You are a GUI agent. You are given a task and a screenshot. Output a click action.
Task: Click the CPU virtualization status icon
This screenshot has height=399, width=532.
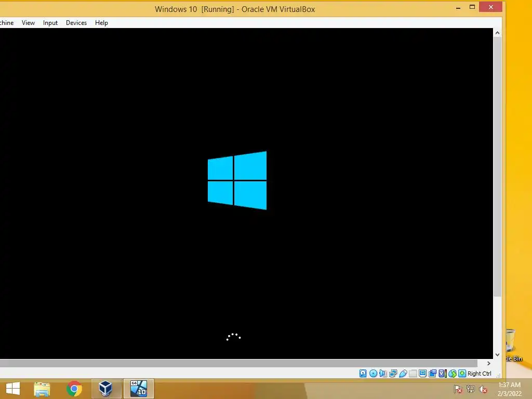[x=442, y=374]
